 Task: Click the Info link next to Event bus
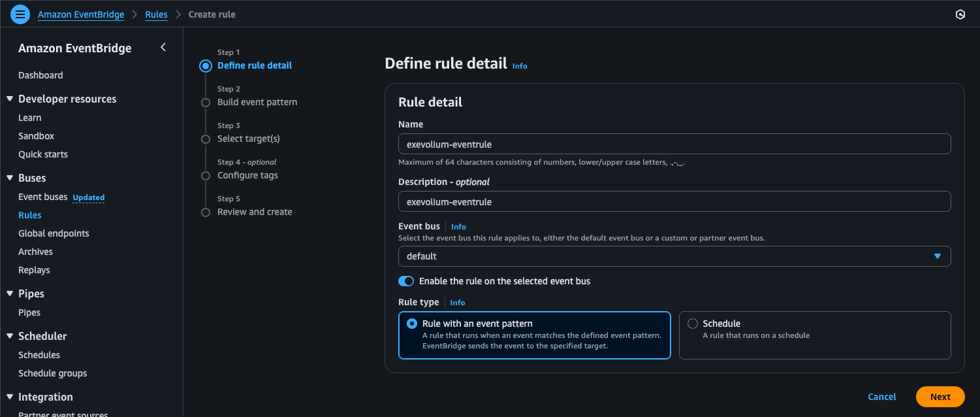point(458,227)
